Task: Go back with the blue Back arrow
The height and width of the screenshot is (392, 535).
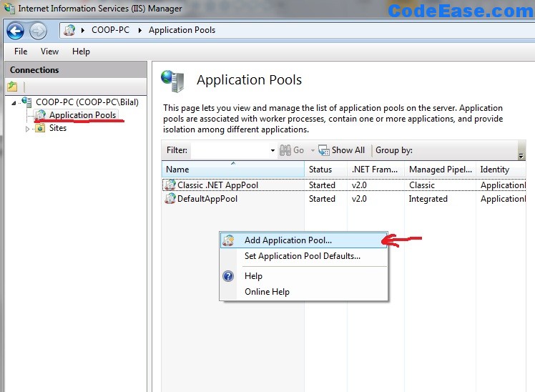Action: [15, 31]
